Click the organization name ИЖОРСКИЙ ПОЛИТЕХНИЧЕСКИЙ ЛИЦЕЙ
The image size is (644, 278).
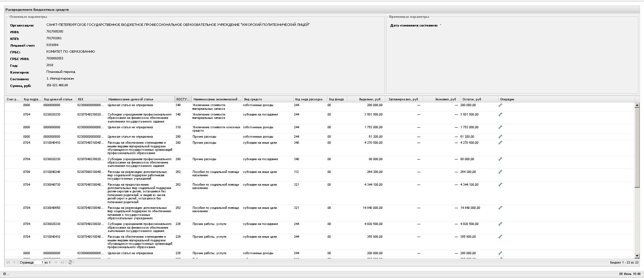click(275, 25)
